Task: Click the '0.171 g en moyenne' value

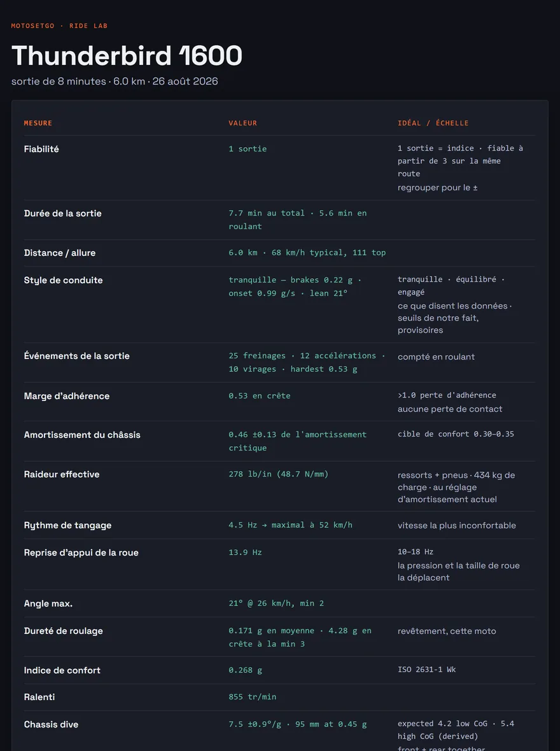Action: [300, 637]
